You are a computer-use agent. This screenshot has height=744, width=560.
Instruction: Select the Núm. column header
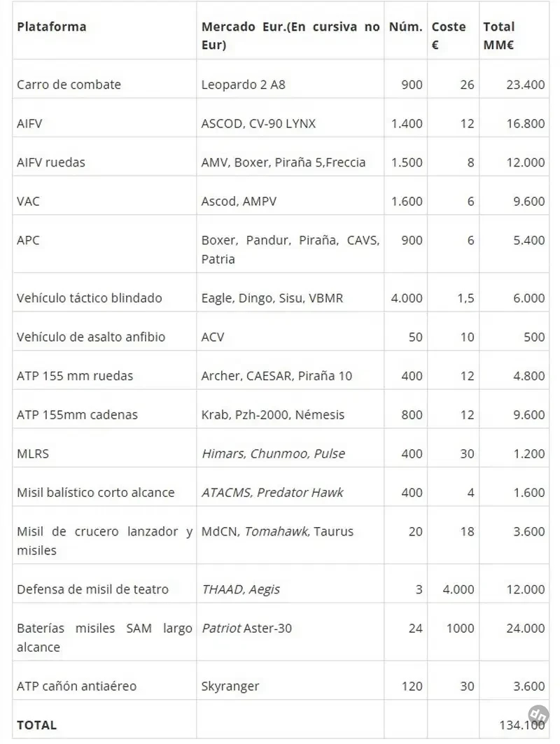click(406, 27)
